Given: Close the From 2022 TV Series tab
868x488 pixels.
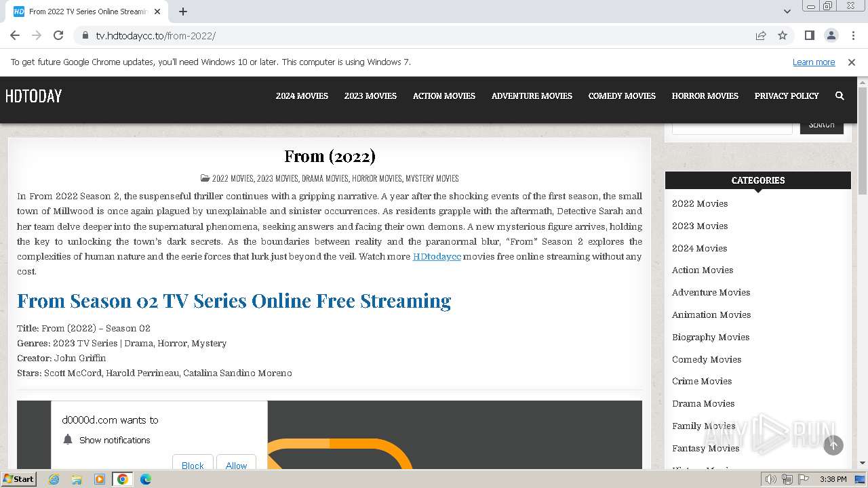Looking at the screenshot, I should coord(157,12).
